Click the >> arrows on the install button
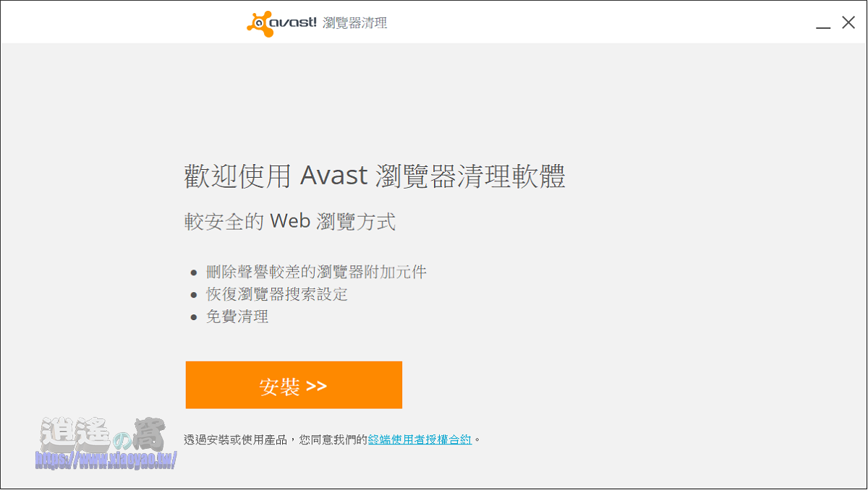Screen dimensions: 868x490 pos(316,386)
